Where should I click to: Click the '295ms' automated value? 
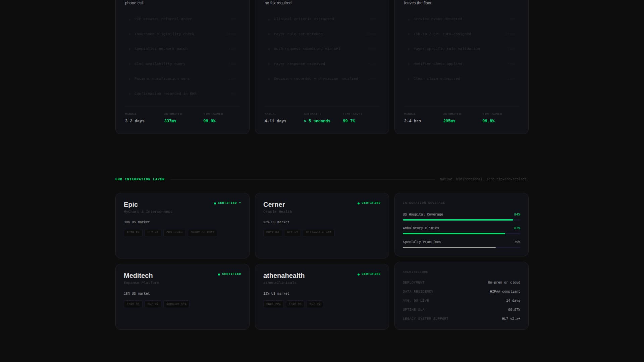(449, 121)
